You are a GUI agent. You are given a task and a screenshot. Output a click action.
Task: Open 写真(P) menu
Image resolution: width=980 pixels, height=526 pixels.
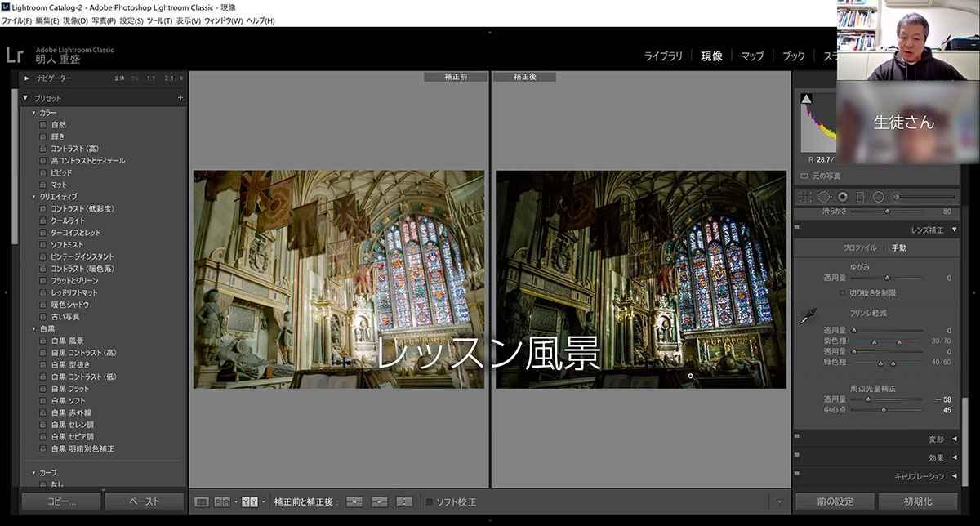point(104,20)
